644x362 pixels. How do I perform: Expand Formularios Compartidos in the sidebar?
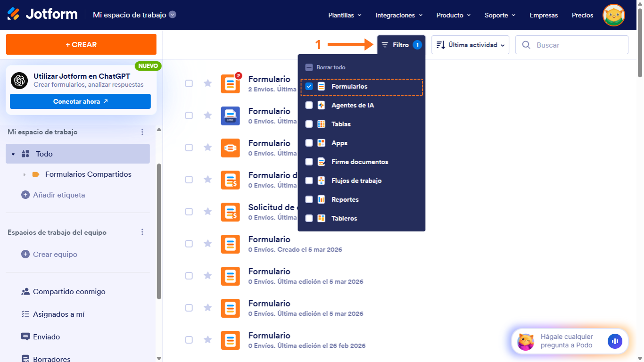pos(24,174)
